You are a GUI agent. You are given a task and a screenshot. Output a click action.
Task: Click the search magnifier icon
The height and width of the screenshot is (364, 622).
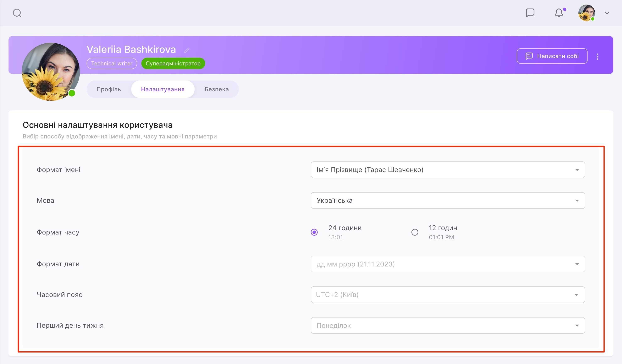(x=17, y=13)
